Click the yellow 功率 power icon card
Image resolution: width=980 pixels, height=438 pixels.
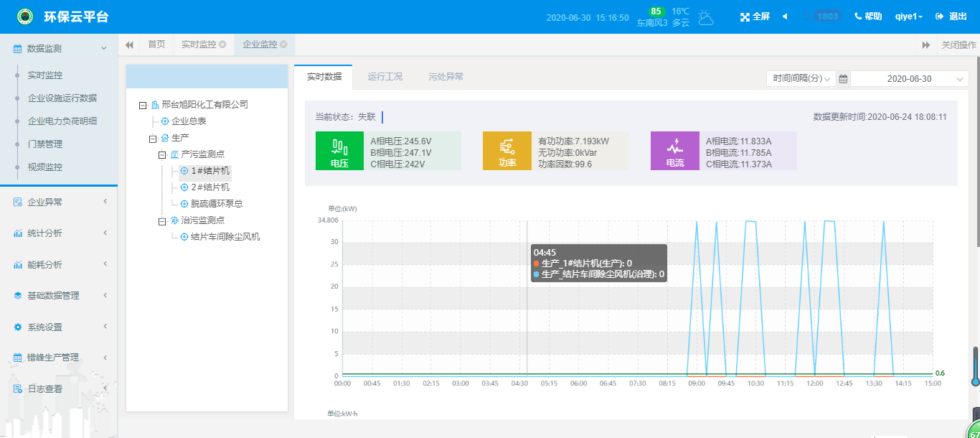click(507, 151)
